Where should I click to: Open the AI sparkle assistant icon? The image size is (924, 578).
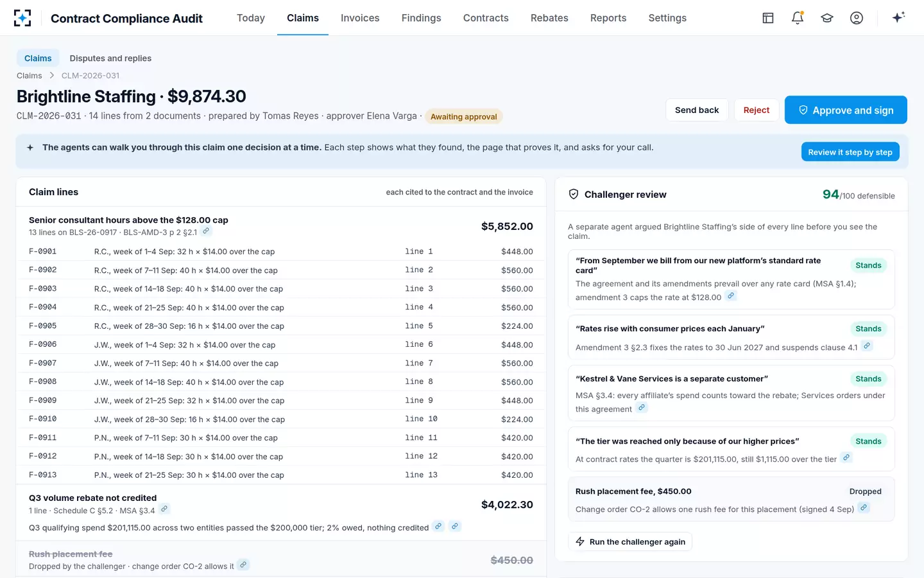pos(898,17)
